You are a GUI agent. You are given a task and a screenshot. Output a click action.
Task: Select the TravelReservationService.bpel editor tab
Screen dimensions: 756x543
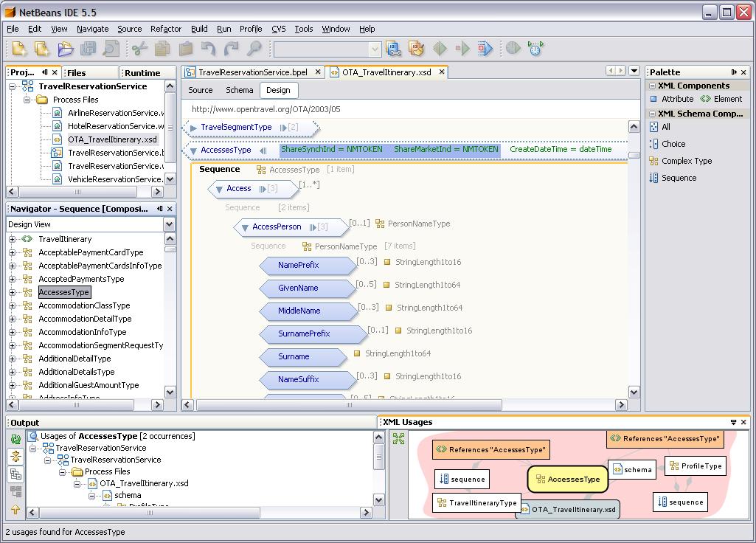coord(253,72)
